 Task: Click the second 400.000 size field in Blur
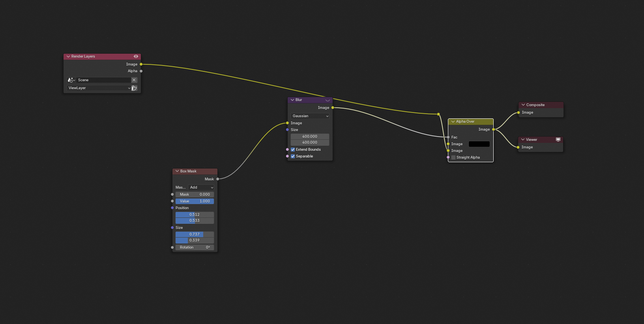(x=310, y=142)
